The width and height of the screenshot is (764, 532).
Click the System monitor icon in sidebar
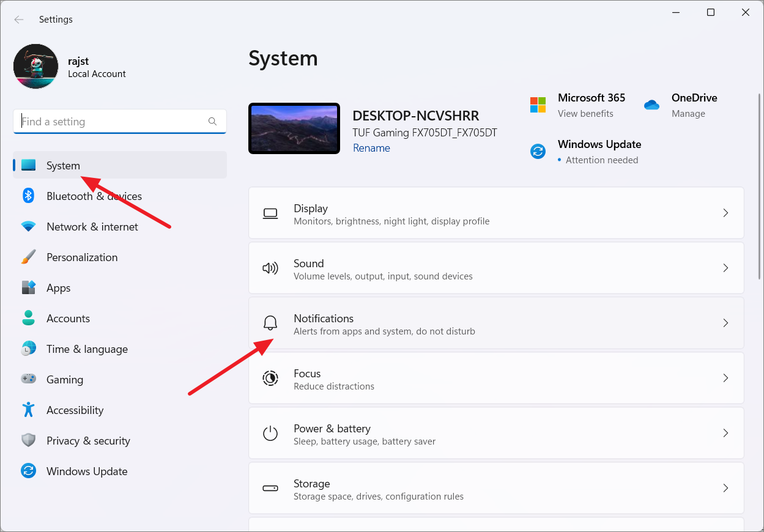(29, 165)
